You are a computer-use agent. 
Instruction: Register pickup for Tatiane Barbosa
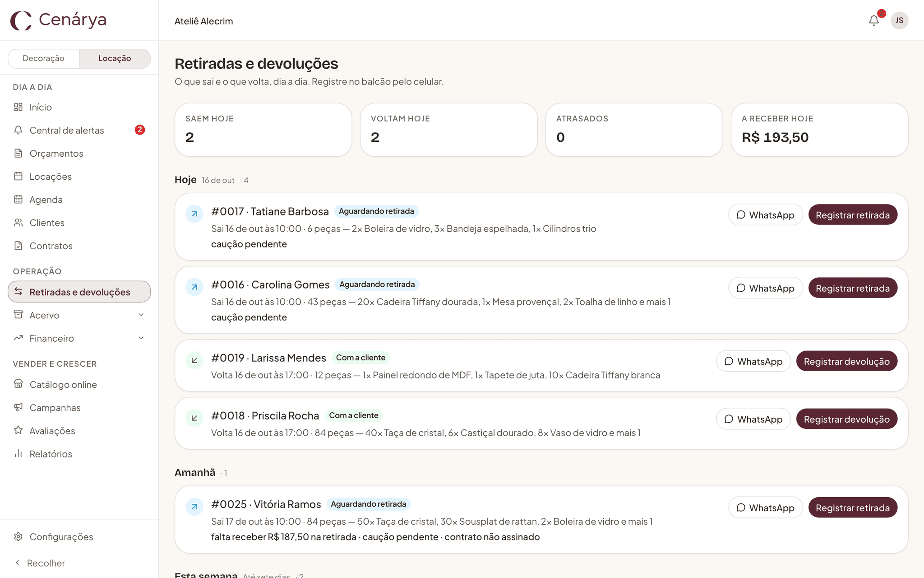pos(853,215)
